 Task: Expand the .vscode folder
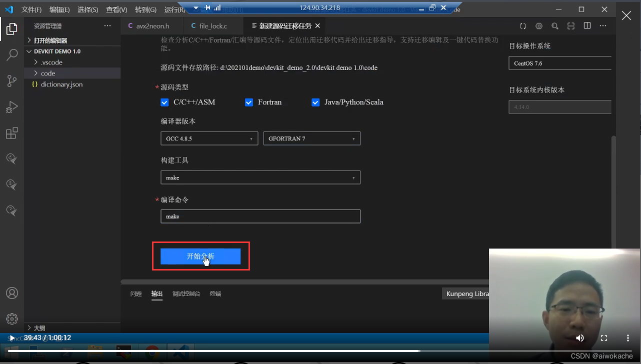coord(72,62)
